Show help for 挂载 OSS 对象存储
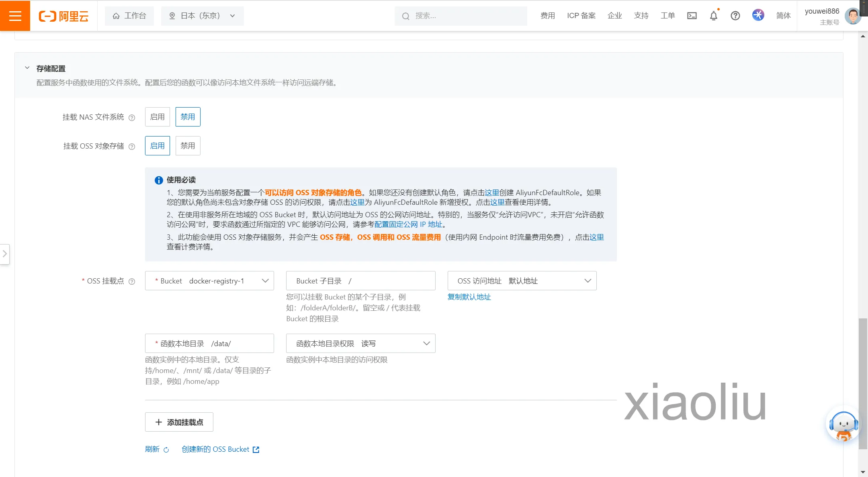This screenshot has width=868, height=477. pyautogui.click(x=131, y=147)
